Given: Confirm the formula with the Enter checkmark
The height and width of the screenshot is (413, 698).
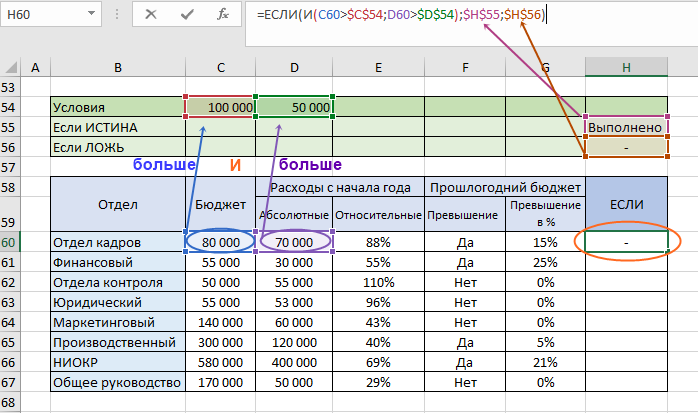Looking at the screenshot, I should tap(187, 15).
